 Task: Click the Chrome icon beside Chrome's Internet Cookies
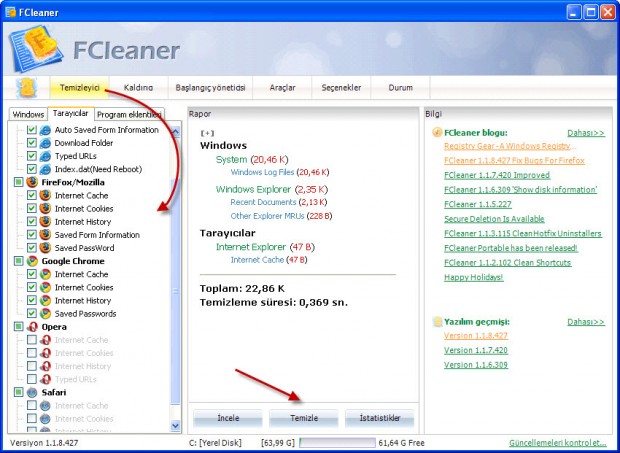click(x=45, y=287)
